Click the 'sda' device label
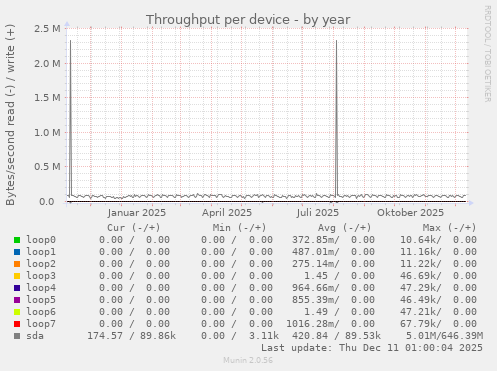The image size is (497, 371). (35, 336)
